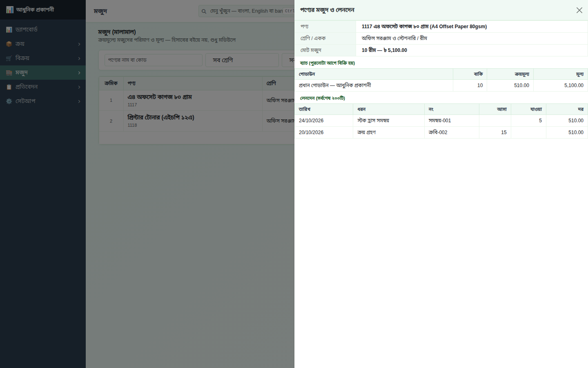Click the মোট মজুদ value 10 রীম — ৳ 5,100.00

384,50
